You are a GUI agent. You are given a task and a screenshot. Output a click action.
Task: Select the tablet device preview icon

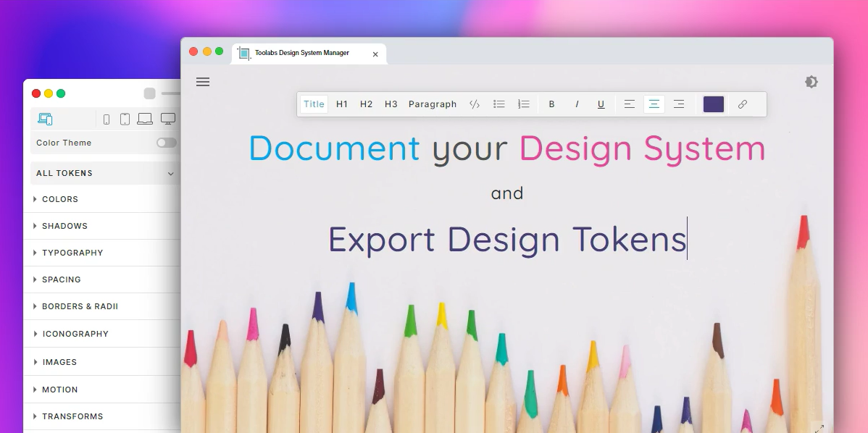pos(125,118)
